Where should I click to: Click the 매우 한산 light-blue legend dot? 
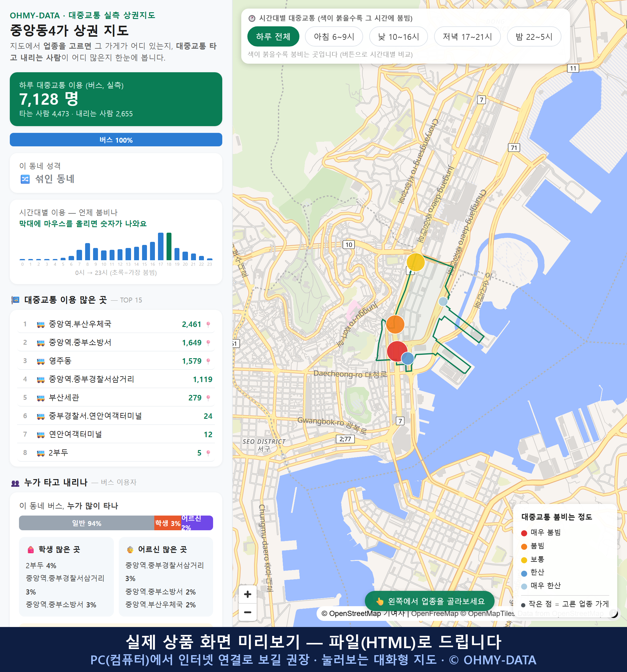(524, 587)
